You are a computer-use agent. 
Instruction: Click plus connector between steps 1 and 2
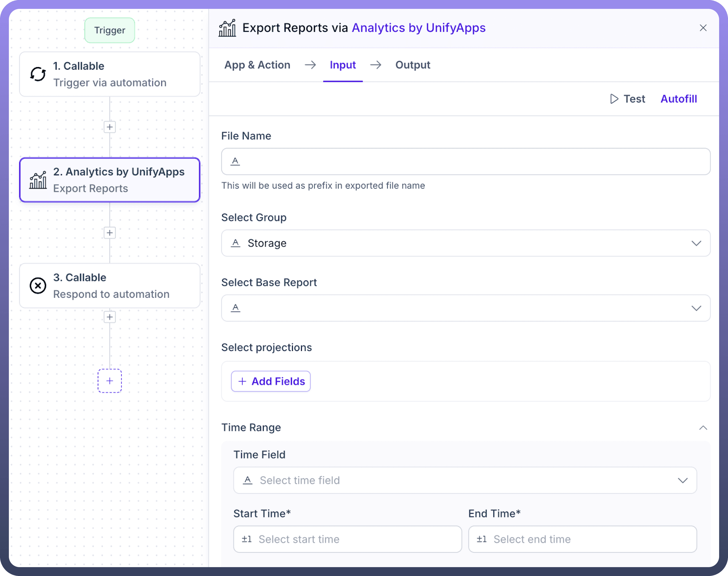pos(110,127)
